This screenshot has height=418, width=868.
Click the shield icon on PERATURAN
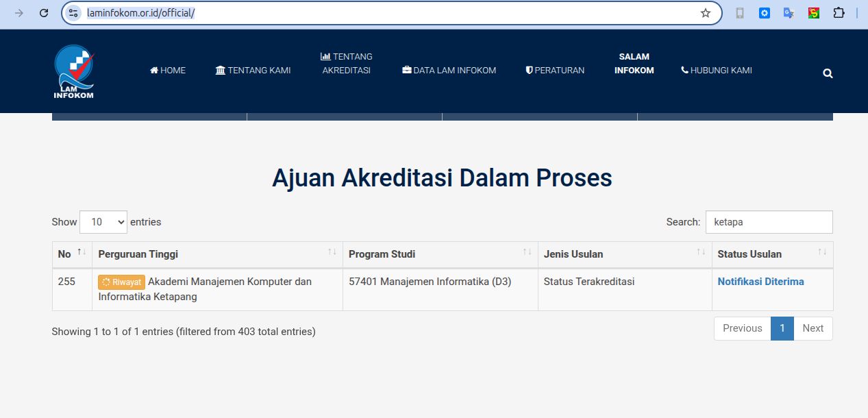click(x=528, y=70)
